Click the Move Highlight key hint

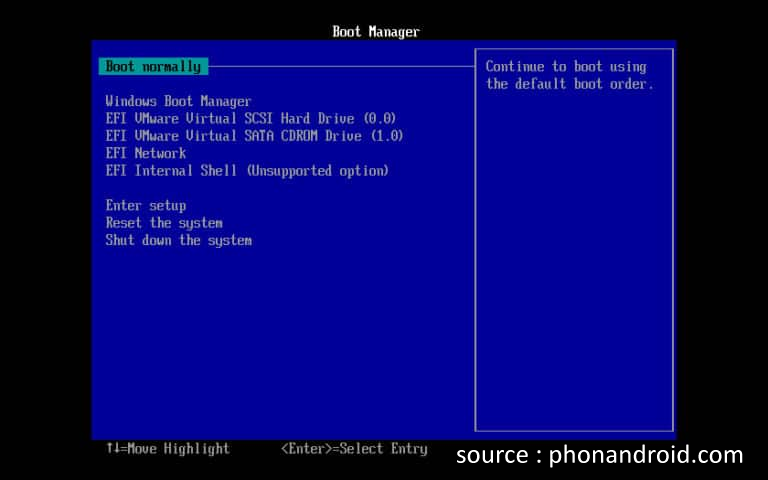(x=176, y=449)
